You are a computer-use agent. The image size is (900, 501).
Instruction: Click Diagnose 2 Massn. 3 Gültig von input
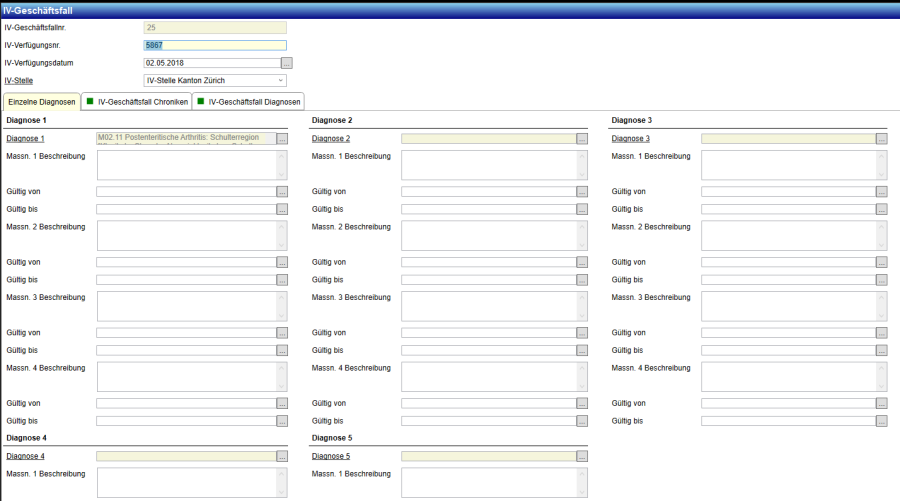point(488,333)
